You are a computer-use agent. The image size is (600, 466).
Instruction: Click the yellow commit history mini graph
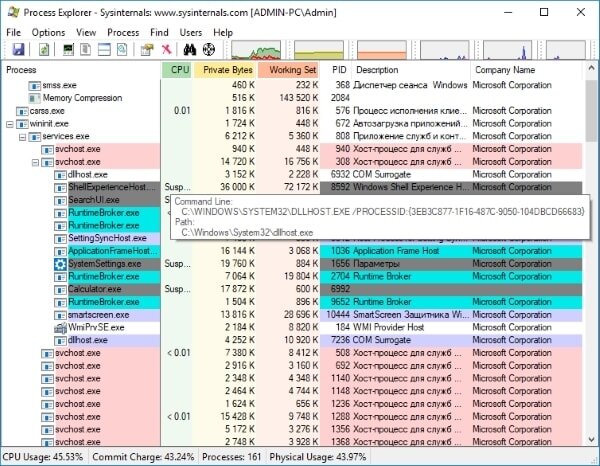[319, 50]
